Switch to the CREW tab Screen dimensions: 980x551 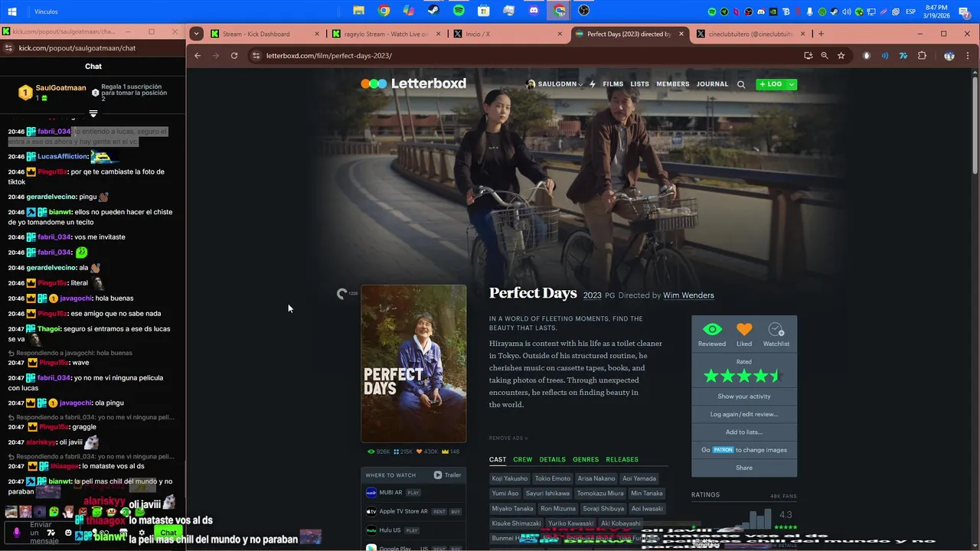(x=522, y=460)
